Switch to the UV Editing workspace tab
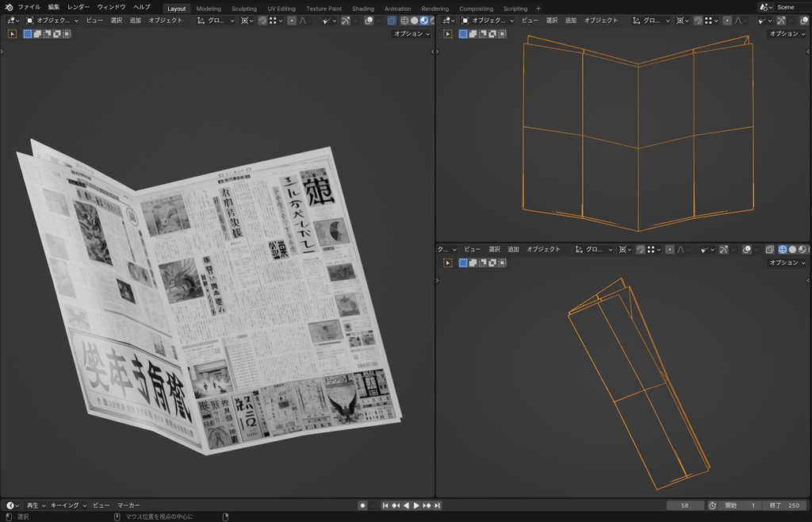The width and height of the screenshot is (812, 522). pos(282,8)
